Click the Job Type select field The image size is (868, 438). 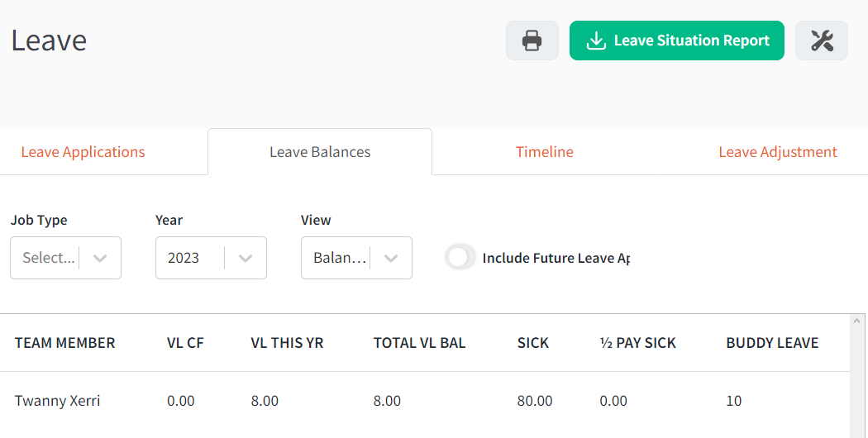[65, 258]
